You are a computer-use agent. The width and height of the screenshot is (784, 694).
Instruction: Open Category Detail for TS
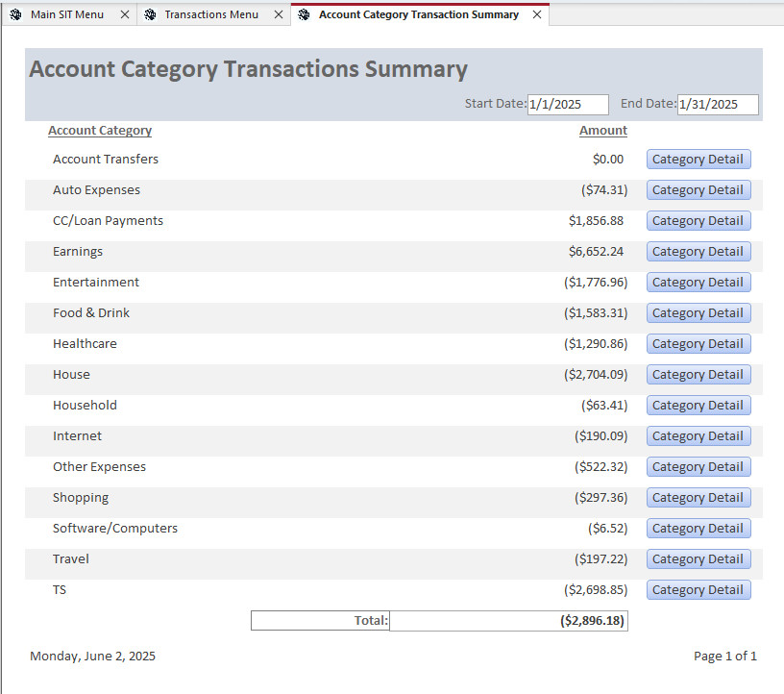click(x=698, y=590)
